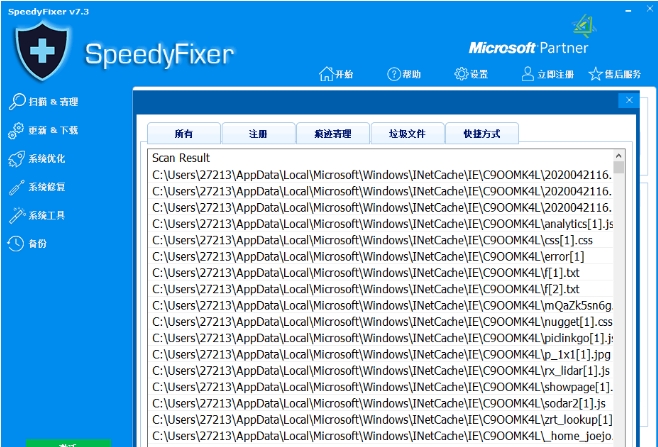This screenshot has height=447, width=658.
Task: Open Help via the question mark icon
Action: point(403,74)
